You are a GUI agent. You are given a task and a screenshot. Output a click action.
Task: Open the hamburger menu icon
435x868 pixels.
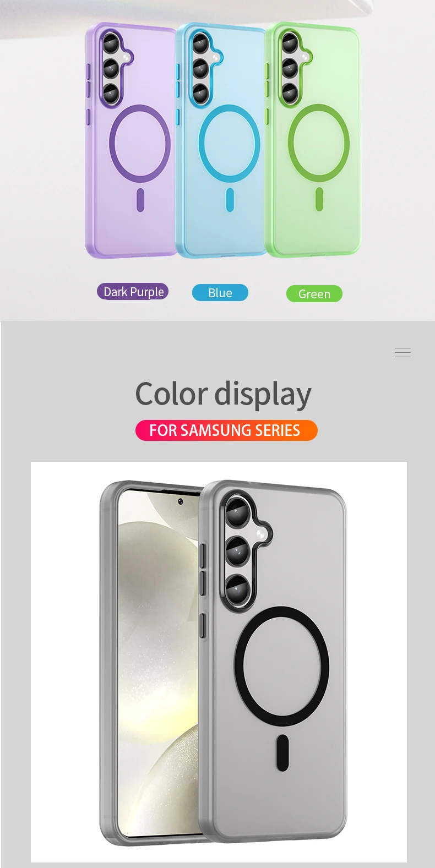click(x=403, y=353)
